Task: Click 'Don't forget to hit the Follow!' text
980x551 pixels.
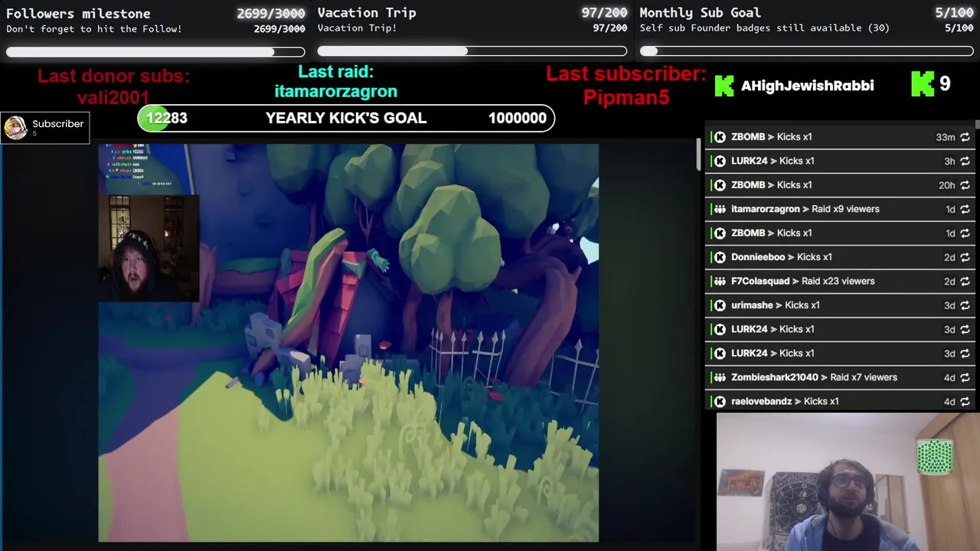Action: click(94, 29)
